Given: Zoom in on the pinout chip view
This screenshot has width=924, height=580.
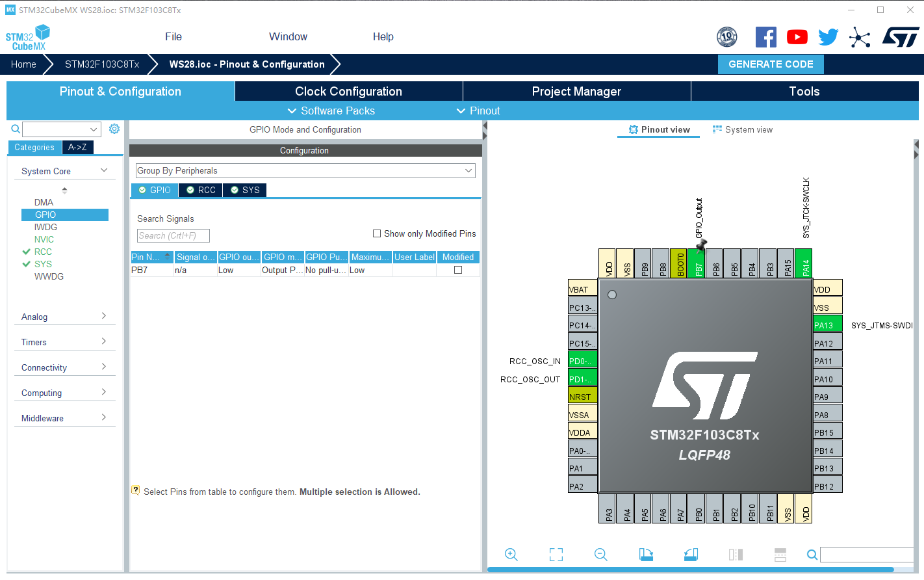Looking at the screenshot, I should coord(511,555).
